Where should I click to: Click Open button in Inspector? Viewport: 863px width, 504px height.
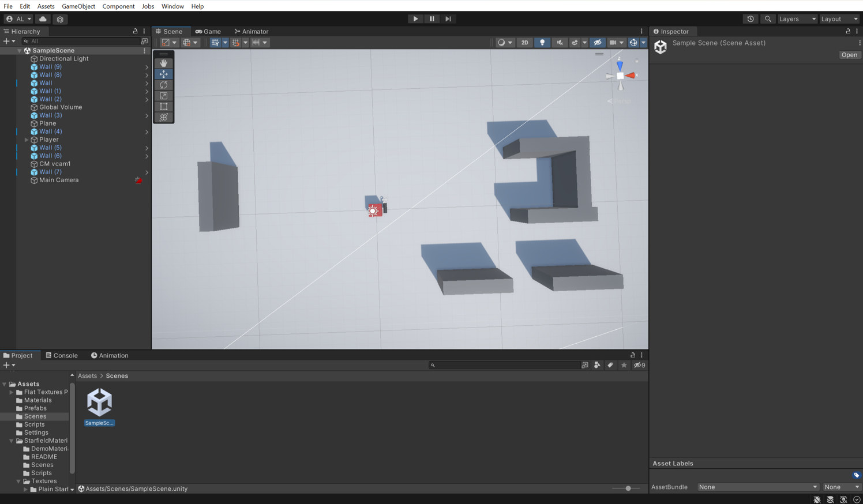(849, 55)
